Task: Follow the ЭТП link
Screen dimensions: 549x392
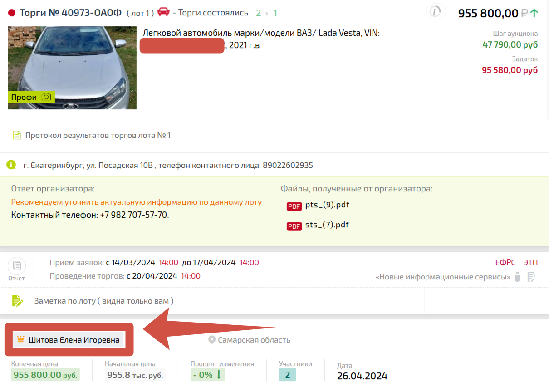Action: [x=530, y=262]
